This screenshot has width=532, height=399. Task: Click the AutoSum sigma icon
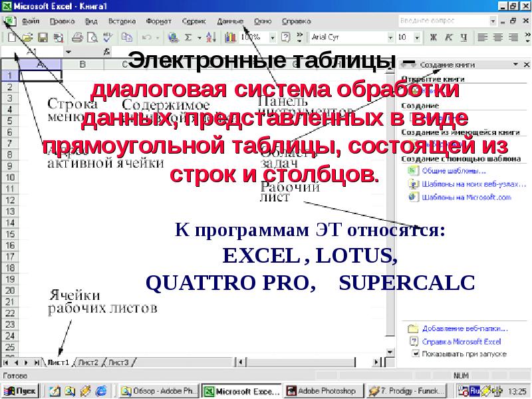[x=188, y=37]
